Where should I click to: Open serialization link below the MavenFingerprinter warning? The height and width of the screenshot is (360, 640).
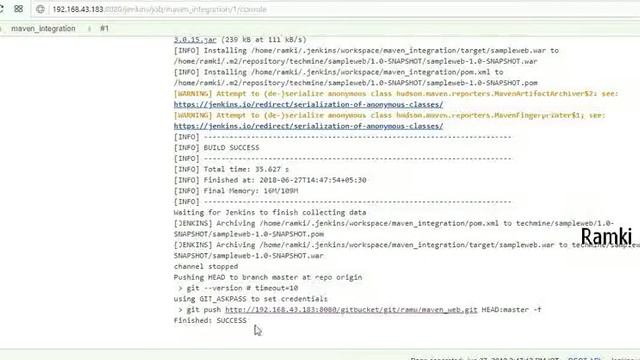coord(308,126)
